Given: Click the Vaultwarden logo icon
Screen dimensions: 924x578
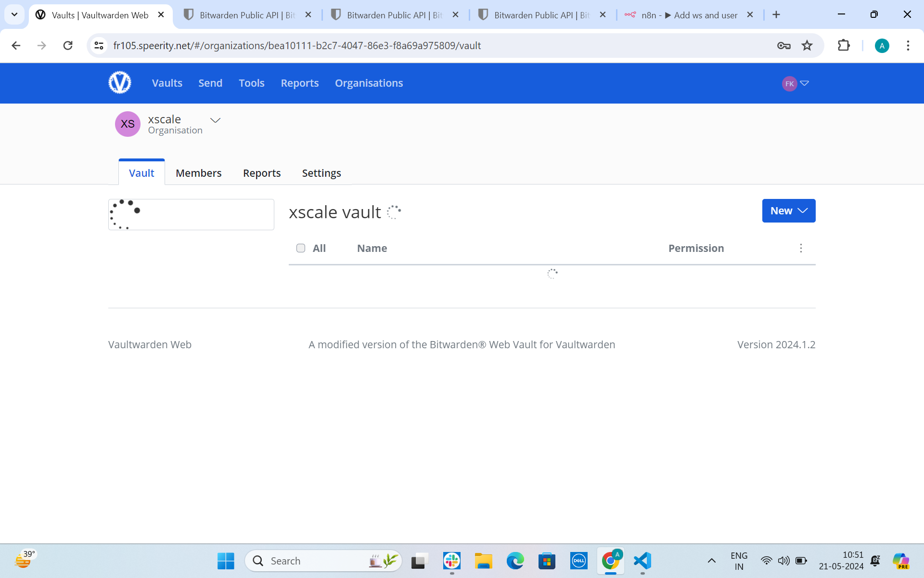Looking at the screenshot, I should 119,83.
